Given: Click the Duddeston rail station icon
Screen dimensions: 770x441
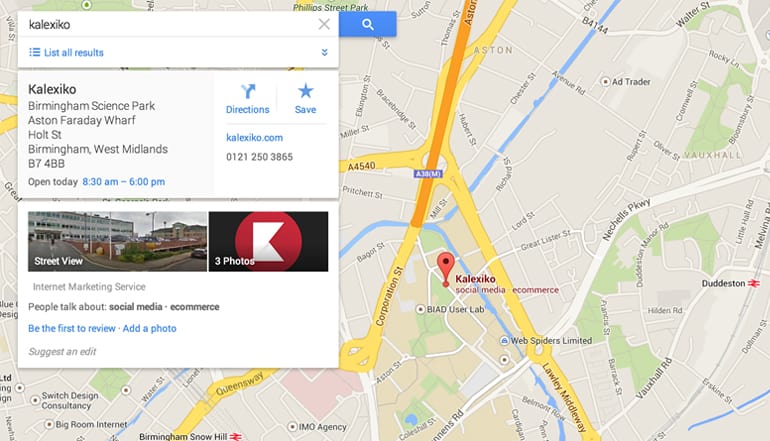Looking at the screenshot, I should click(753, 283).
